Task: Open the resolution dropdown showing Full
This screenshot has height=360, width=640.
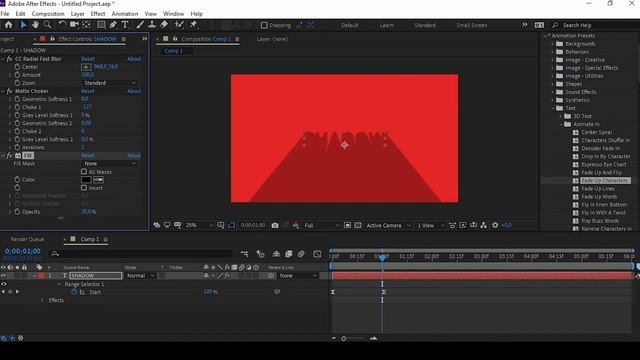Action: pos(322,225)
